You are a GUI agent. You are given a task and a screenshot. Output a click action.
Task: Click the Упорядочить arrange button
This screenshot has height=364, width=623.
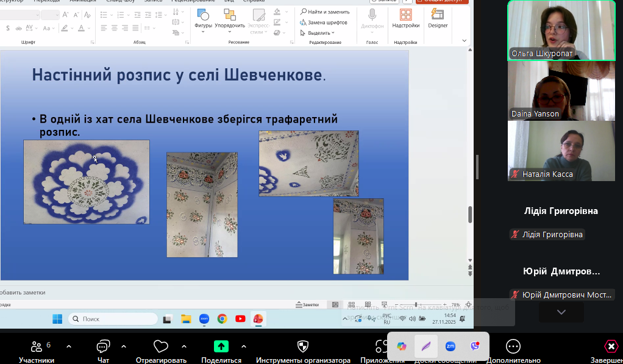(230, 20)
